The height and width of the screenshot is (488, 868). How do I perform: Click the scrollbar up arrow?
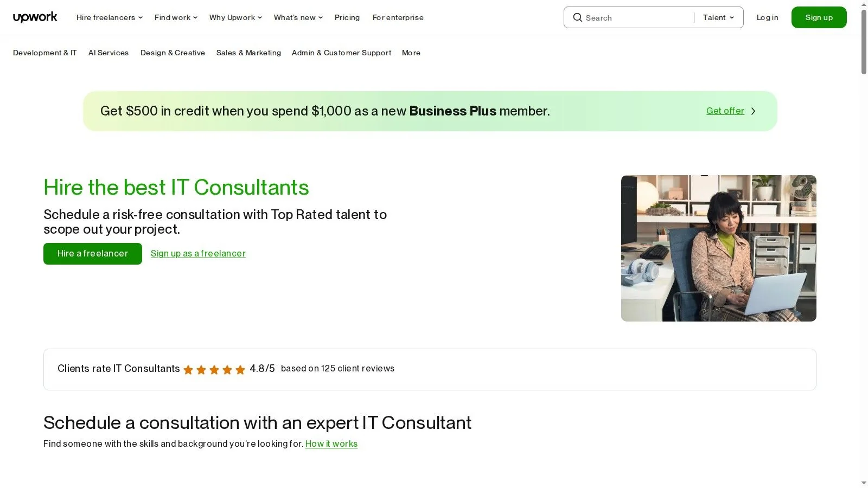[863, 4]
